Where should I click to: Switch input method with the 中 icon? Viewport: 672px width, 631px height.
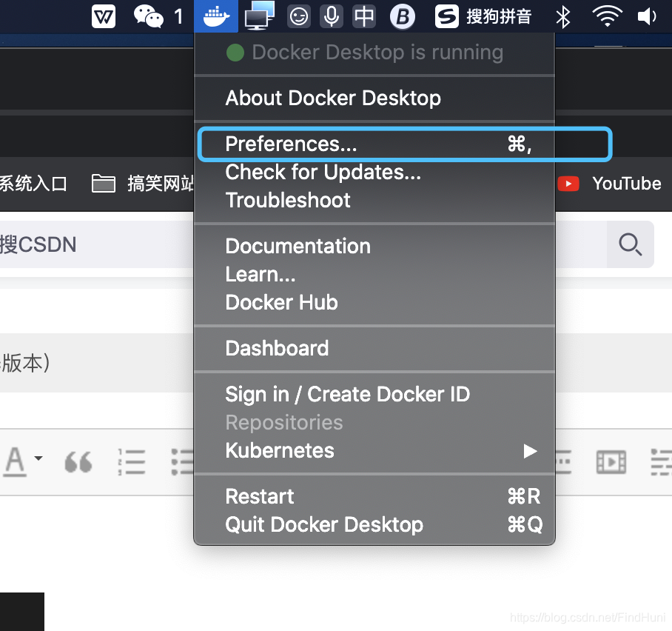[x=364, y=16]
